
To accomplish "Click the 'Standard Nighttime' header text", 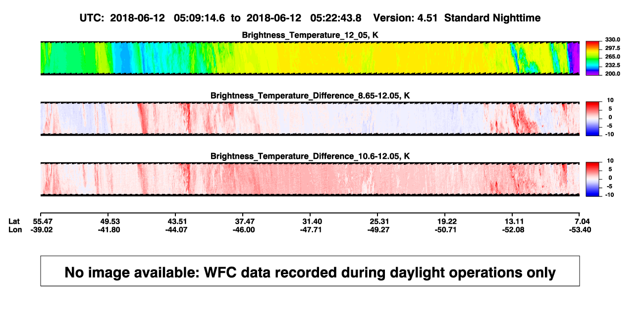I will pyautogui.click(x=492, y=18).
